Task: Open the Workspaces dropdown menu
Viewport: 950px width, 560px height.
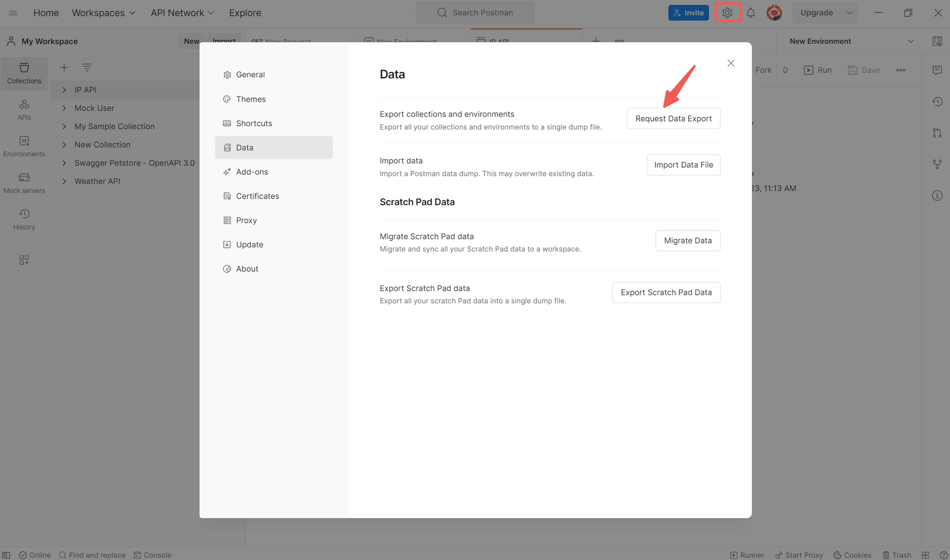Action: tap(104, 13)
